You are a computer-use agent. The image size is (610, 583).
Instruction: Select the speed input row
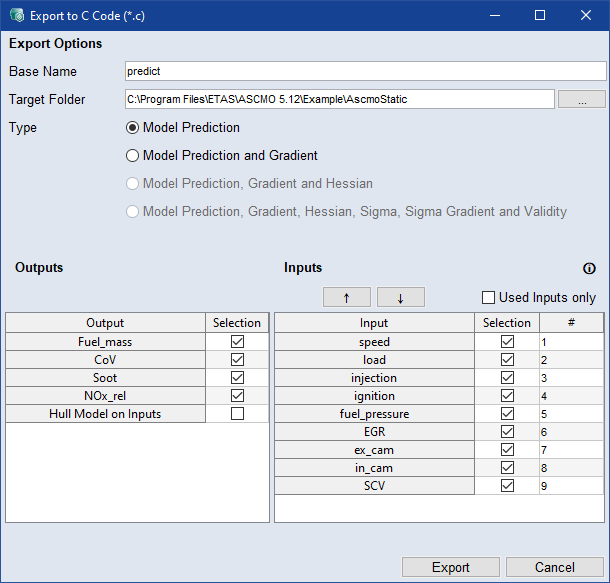tap(374, 342)
